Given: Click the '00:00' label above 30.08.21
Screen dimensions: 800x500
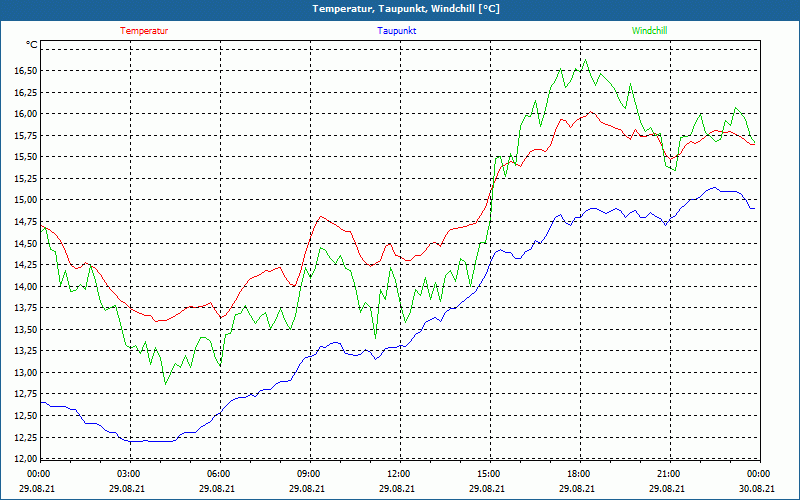Looking at the screenshot, I should 759,474.
